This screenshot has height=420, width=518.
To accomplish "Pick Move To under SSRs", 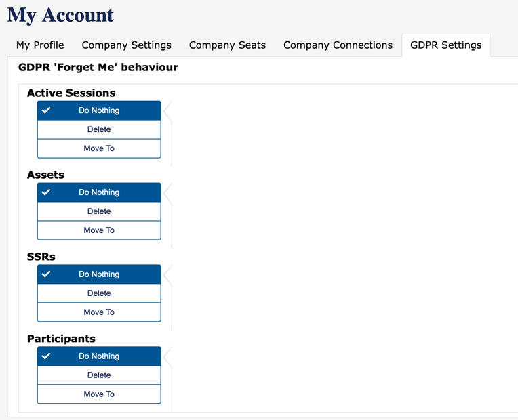I will (99, 312).
